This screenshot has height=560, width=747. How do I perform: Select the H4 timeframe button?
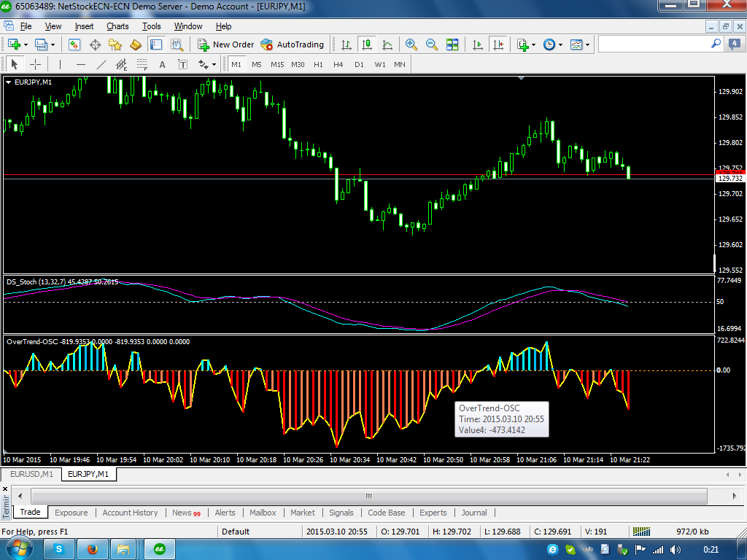click(x=338, y=64)
